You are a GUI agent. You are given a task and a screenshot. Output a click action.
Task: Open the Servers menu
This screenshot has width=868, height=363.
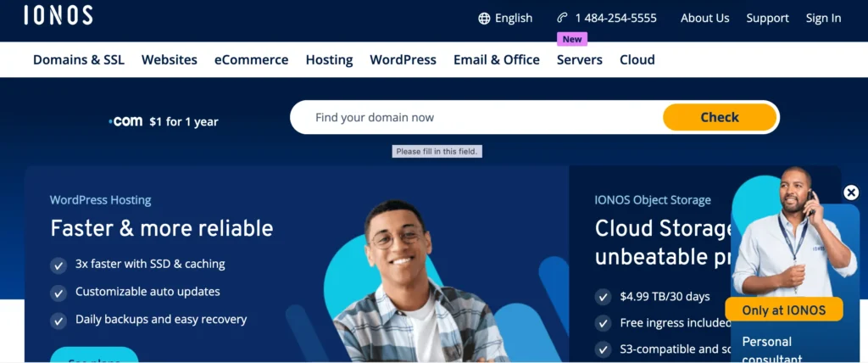pyautogui.click(x=580, y=60)
